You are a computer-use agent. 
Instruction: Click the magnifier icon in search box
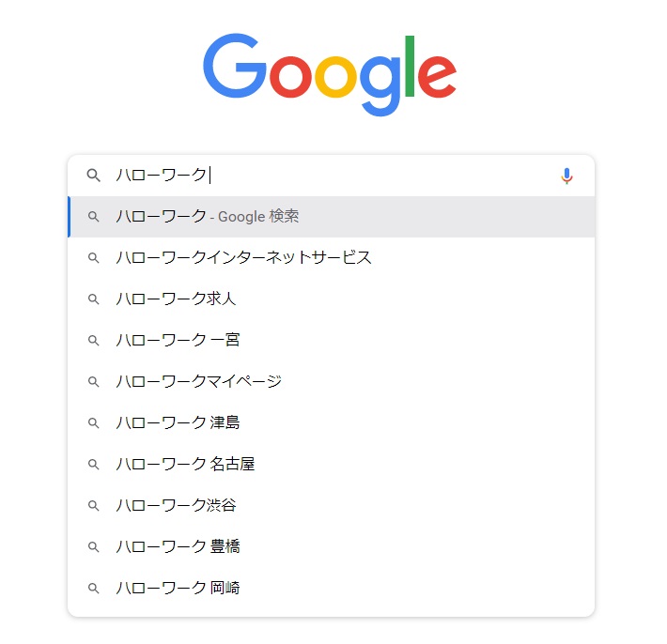point(94,176)
